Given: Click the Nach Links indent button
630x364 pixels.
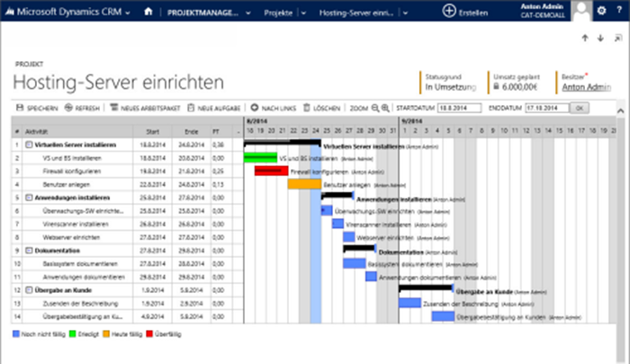Looking at the screenshot, I should (255, 108).
